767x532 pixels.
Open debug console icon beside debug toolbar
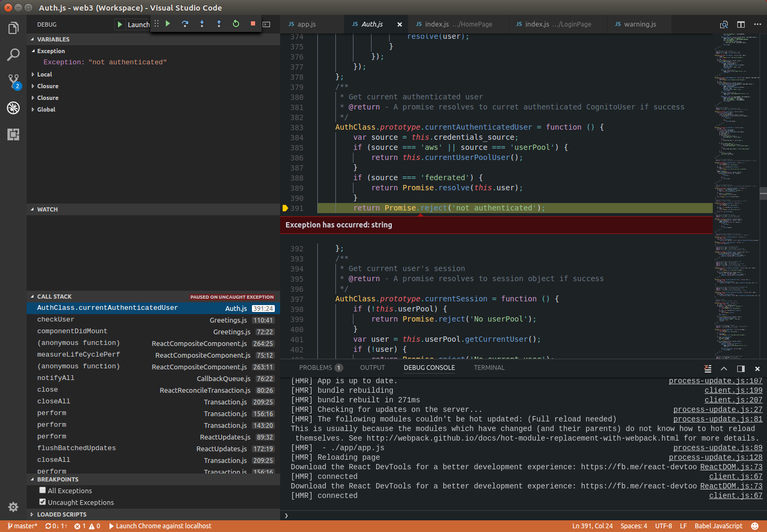pos(267,24)
